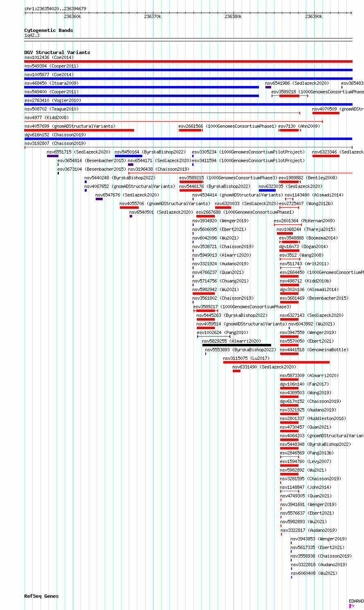The height and width of the screenshot is (610, 364).
Task: Open the esv2601364 (McKernan2009) label
Action: coord(304,221)
